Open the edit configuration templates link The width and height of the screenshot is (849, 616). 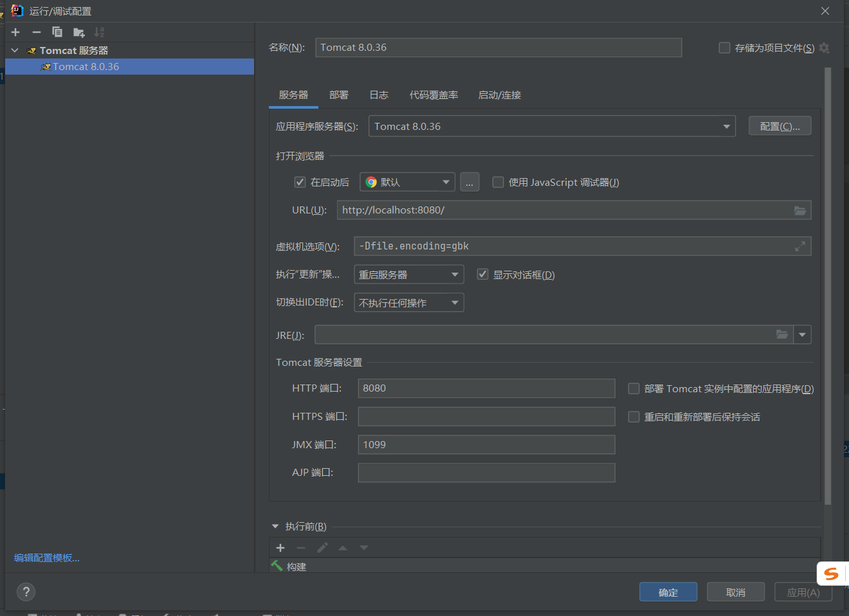pyautogui.click(x=47, y=557)
